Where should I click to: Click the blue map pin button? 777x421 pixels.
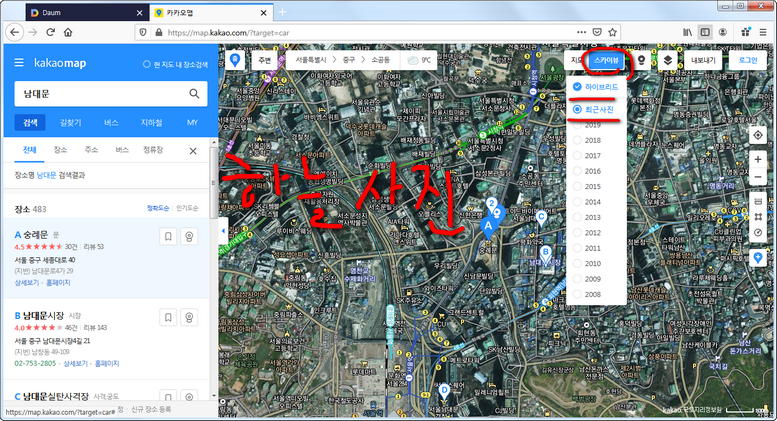point(235,60)
